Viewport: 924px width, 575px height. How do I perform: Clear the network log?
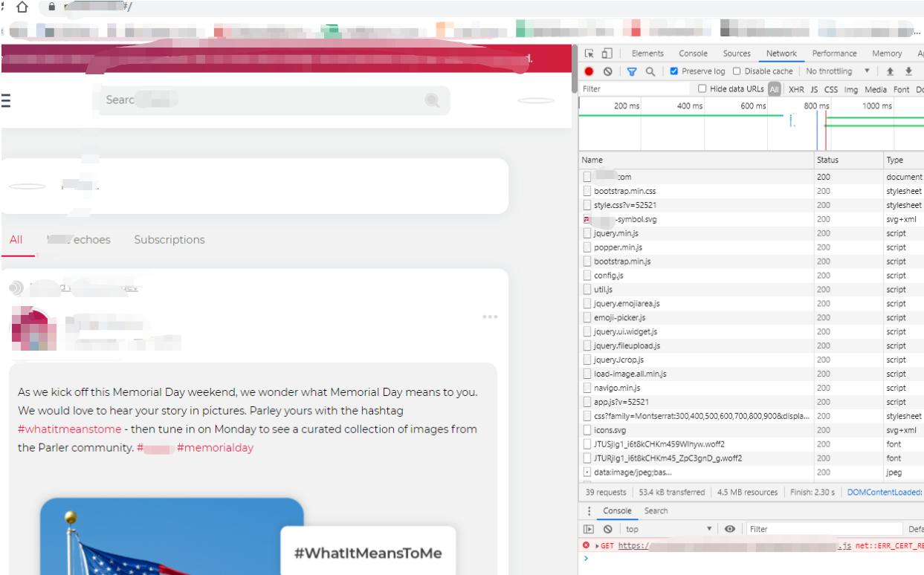click(608, 71)
